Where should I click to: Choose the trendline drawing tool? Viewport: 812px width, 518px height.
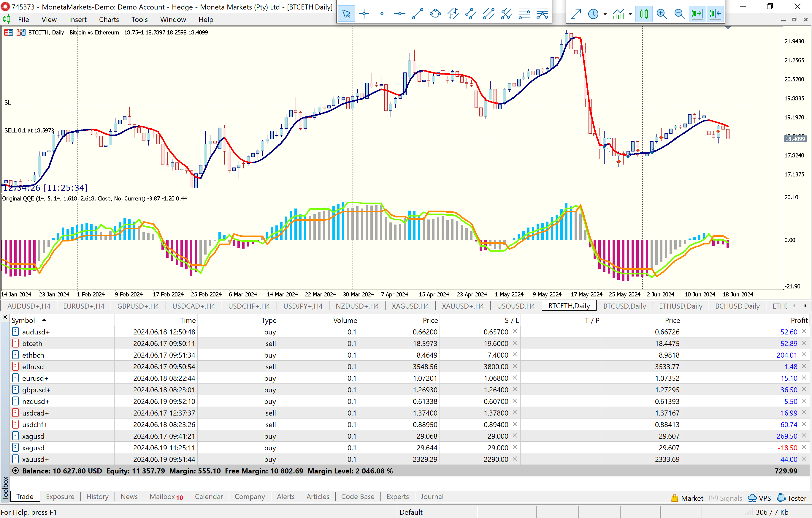[x=417, y=14]
